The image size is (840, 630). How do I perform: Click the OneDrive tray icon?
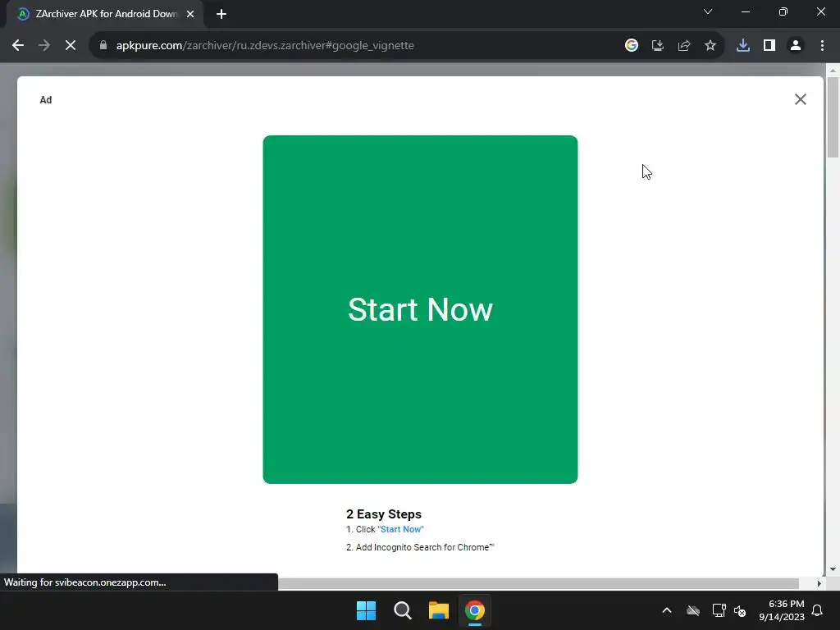pos(692,610)
